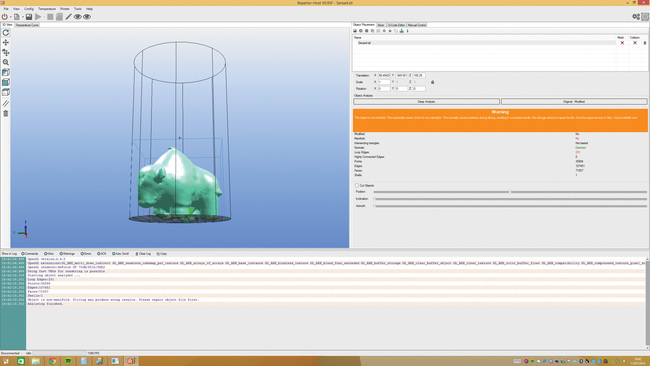Image resolution: width=650 pixels, height=366 pixels.
Task: Enable the Cut Objects checkbox
Action: point(357,186)
